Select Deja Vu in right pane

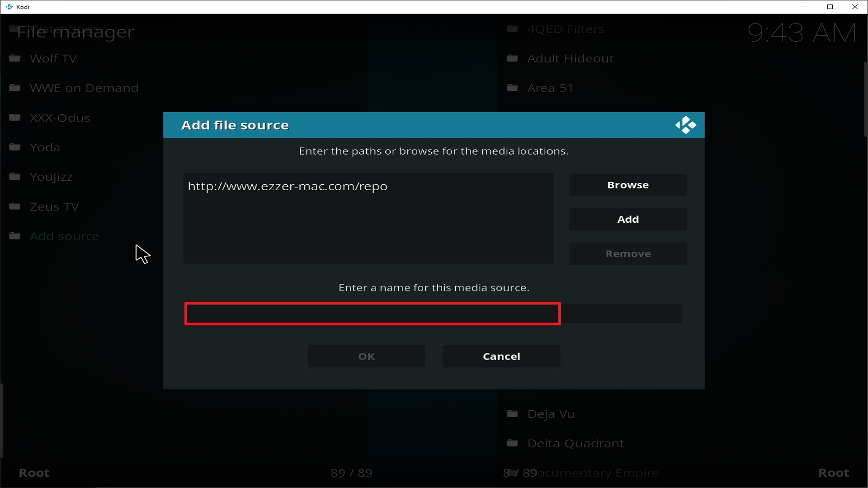point(551,414)
